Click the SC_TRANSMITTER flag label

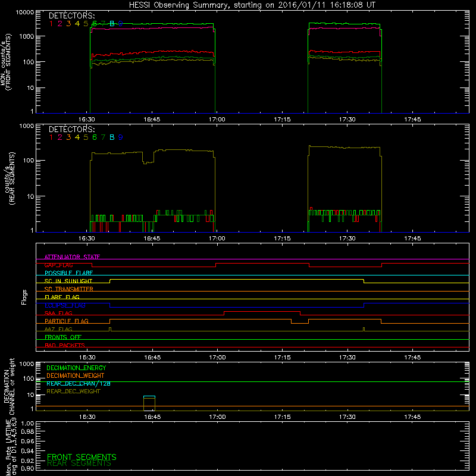click(68, 289)
